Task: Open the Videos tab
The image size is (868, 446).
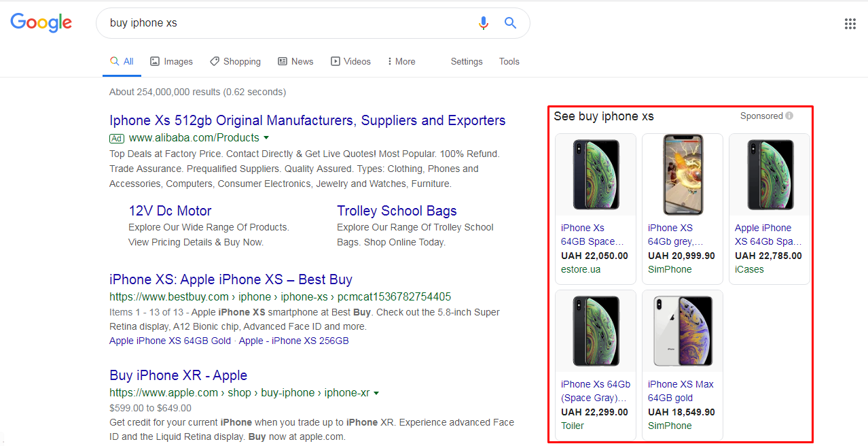Action: click(x=351, y=61)
